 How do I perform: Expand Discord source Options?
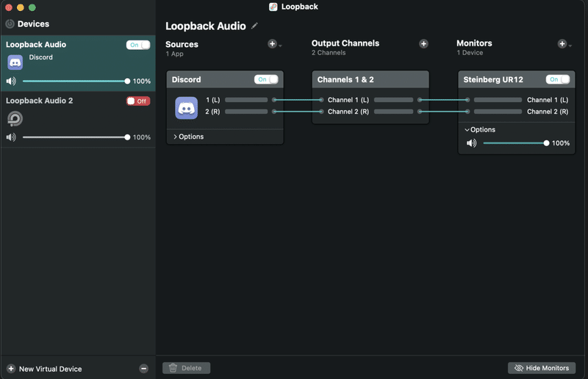(x=188, y=137)
